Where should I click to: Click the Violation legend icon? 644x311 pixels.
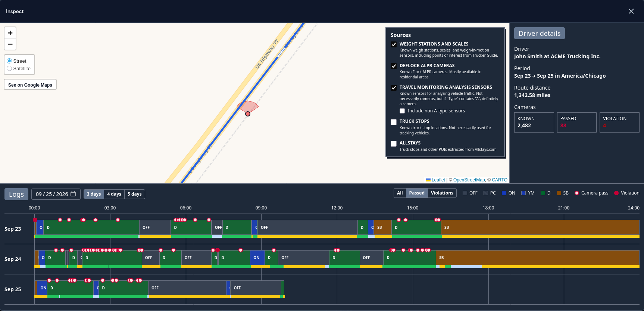616,193
